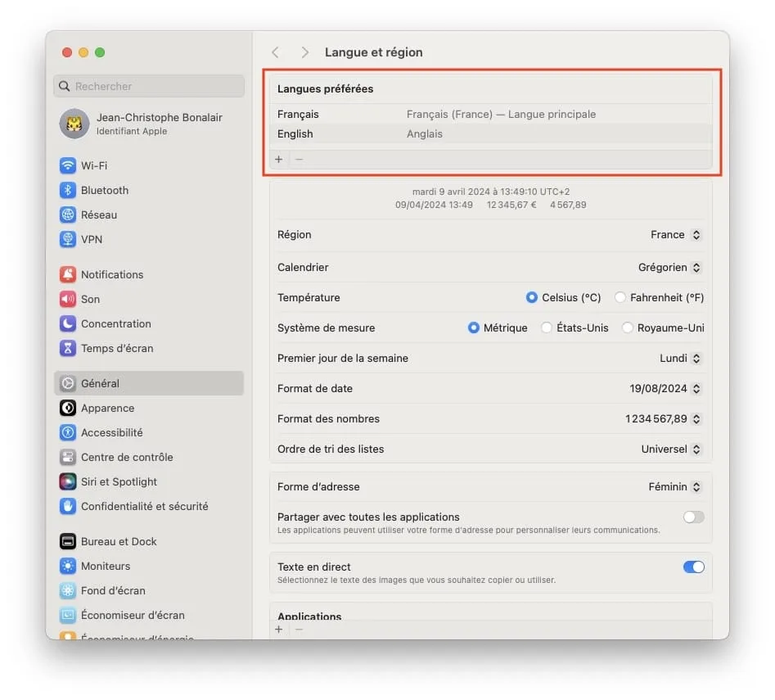Image resolution: width=775 pixels, height=700 pixels.
Task: Go back with the left chevron
Action: click(x=276, y=52)
